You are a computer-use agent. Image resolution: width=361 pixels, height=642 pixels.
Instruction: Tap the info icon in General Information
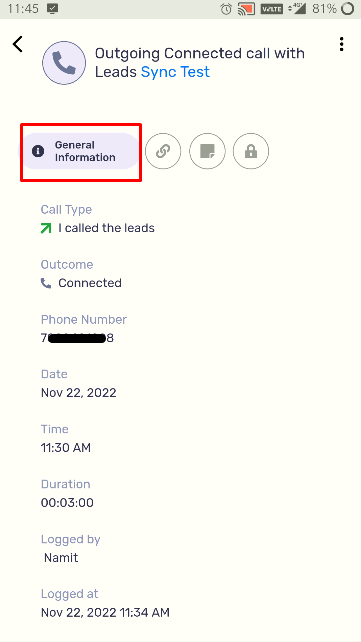(x=38, y=151)
